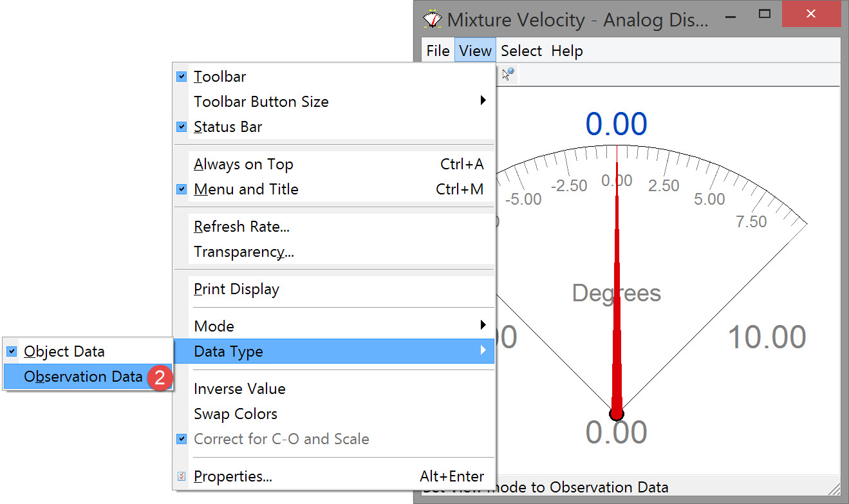Uncheck the Toolbar option
Image resolution: width=849 pixels, height=504 pixels.
pyautogui.click(x=219, y=77)
